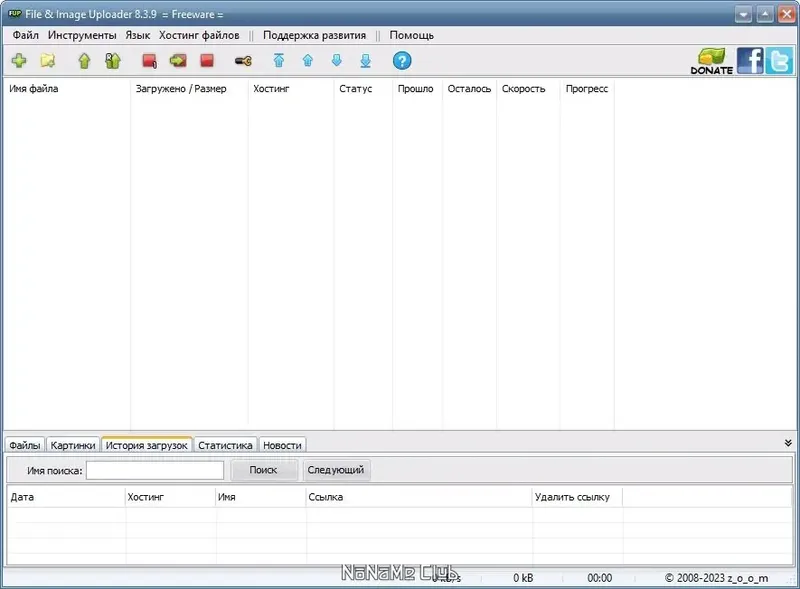Switch to the Статистика tab
This screenshot has width=800, height=589.
pyautogui.click(x=225, y=445)
